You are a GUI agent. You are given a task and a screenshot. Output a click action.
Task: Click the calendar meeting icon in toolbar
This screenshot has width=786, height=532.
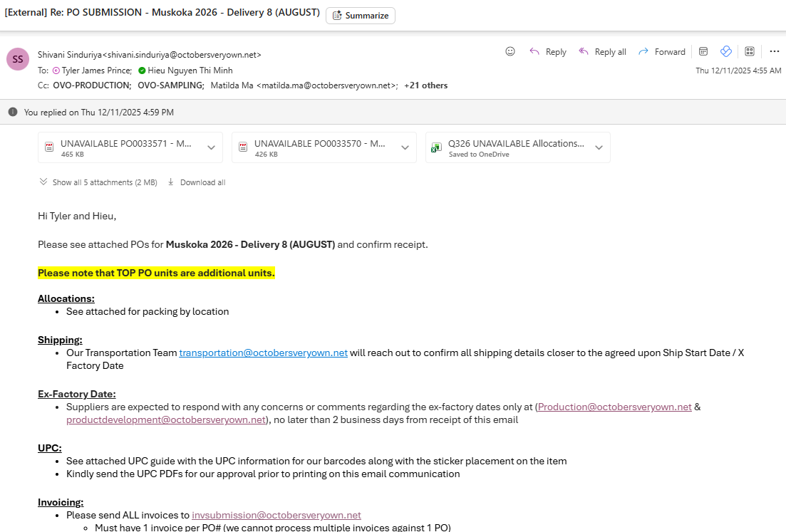(x=703, y=51)
